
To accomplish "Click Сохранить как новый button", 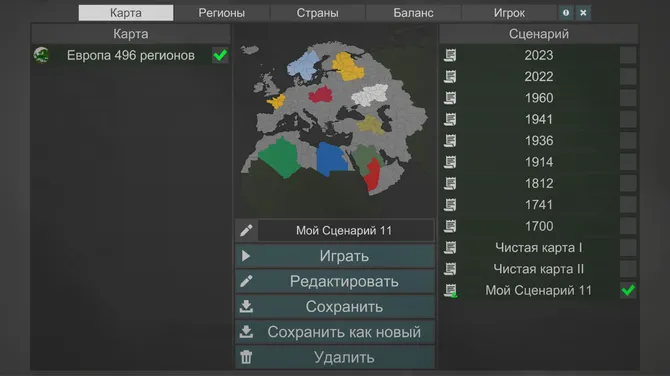I will 335,332.
